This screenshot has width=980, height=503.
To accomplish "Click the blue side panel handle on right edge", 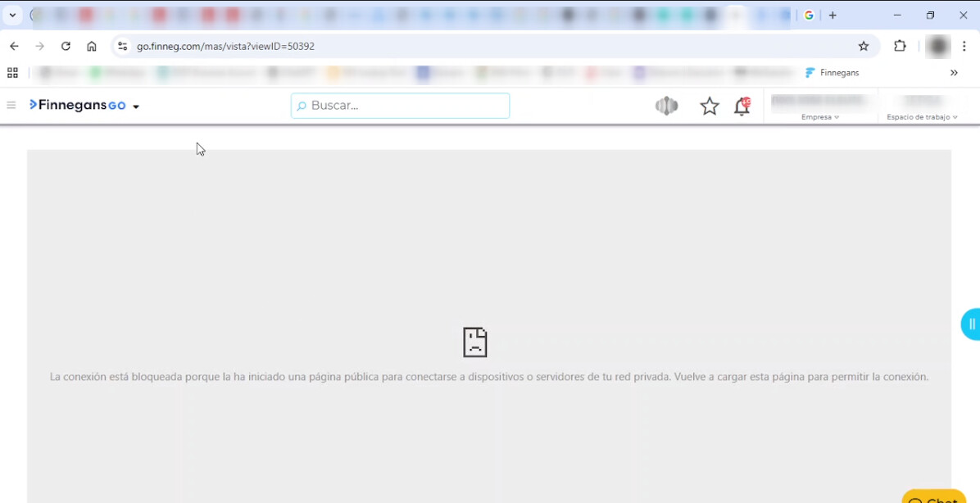I will 971,324.
